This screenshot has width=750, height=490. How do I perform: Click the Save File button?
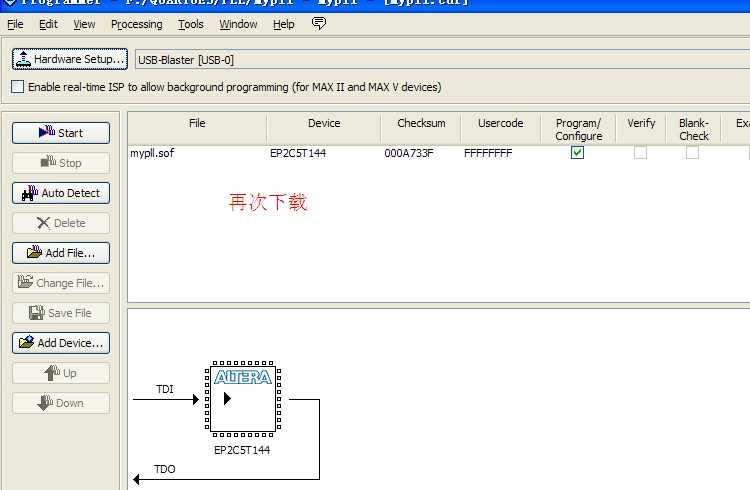tap(61, 313)
